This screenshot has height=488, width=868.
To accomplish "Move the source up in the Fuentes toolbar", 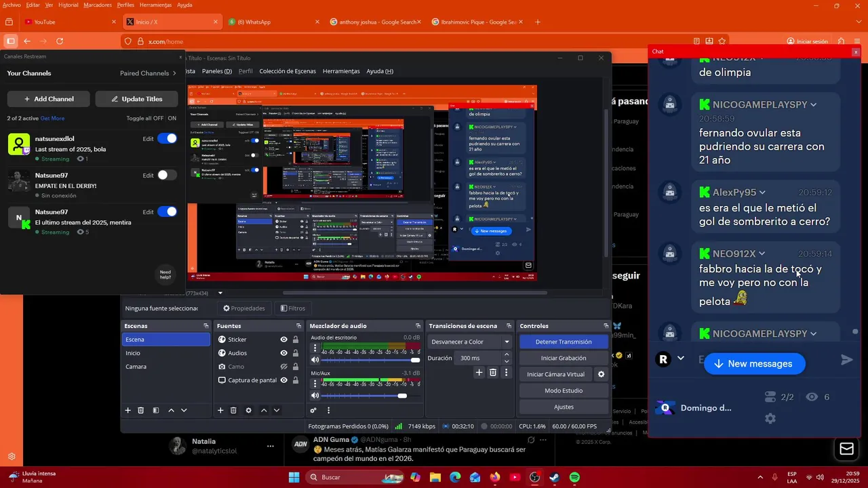I will click(264, 410).
